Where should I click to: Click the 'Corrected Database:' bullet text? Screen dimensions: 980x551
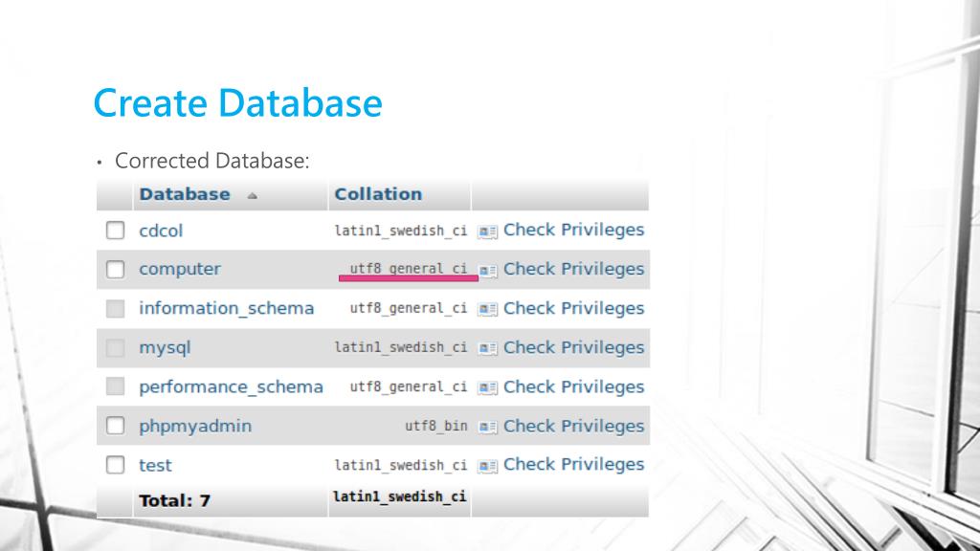pos(212,161)
